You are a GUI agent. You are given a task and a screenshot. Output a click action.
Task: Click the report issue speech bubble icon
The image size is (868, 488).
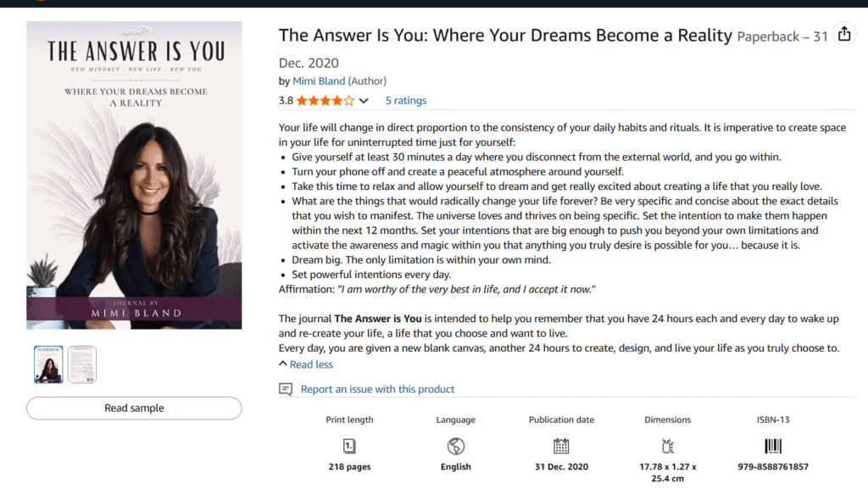pyautogui.click(x=286, y=390)
